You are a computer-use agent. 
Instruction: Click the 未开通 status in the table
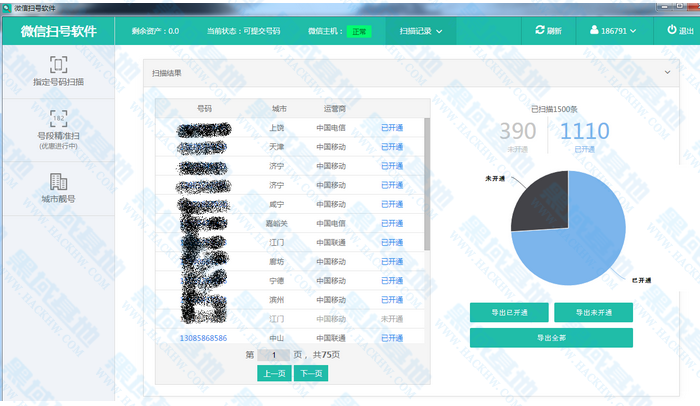click(392, 319)
